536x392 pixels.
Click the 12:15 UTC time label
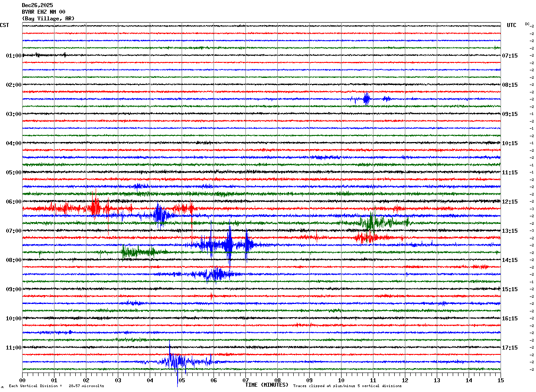[510, 202]
